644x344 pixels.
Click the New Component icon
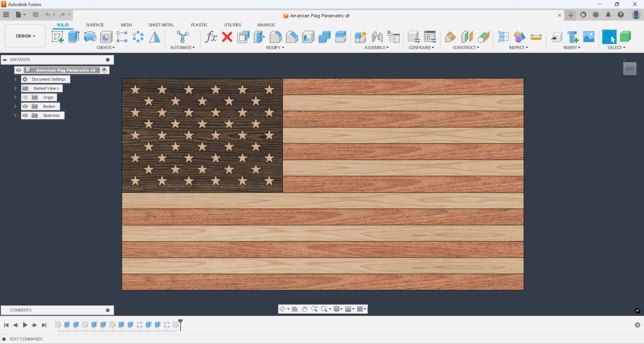pos(361,37)
